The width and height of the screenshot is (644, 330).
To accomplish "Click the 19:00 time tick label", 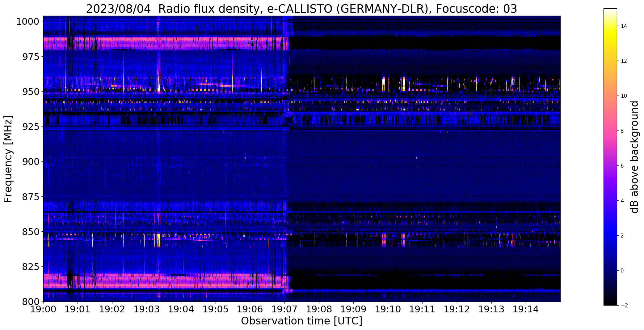I will pos(43,309).
